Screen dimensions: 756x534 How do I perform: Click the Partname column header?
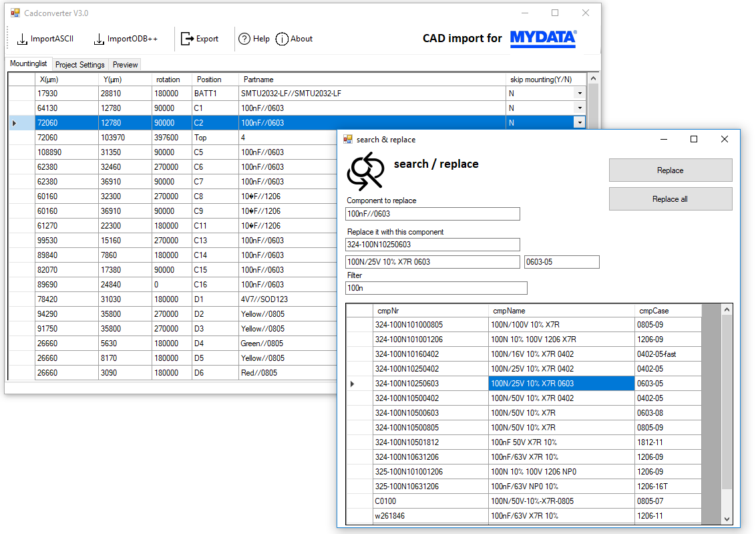372,80
